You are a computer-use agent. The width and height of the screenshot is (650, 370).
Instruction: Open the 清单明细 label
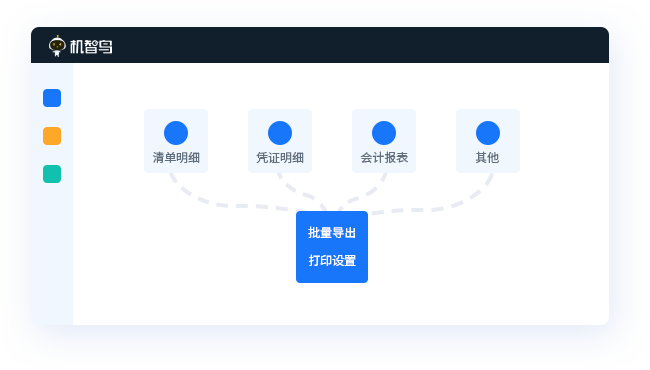pos(176,157)
